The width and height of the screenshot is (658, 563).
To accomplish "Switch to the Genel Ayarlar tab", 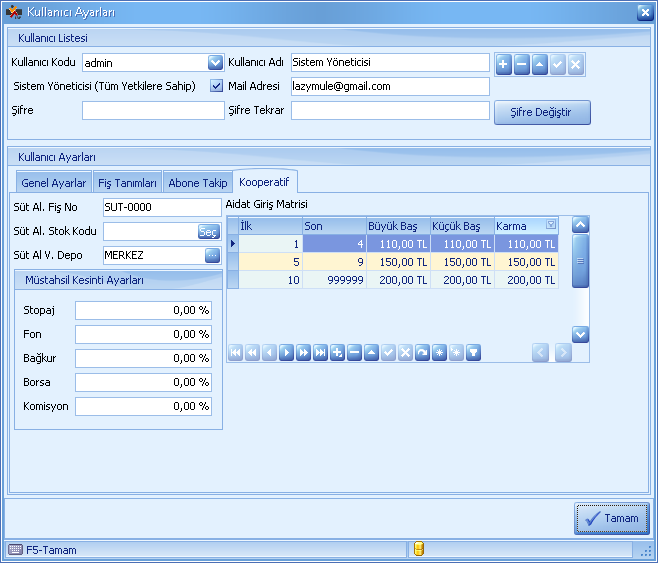I will [x=54, y=183].
